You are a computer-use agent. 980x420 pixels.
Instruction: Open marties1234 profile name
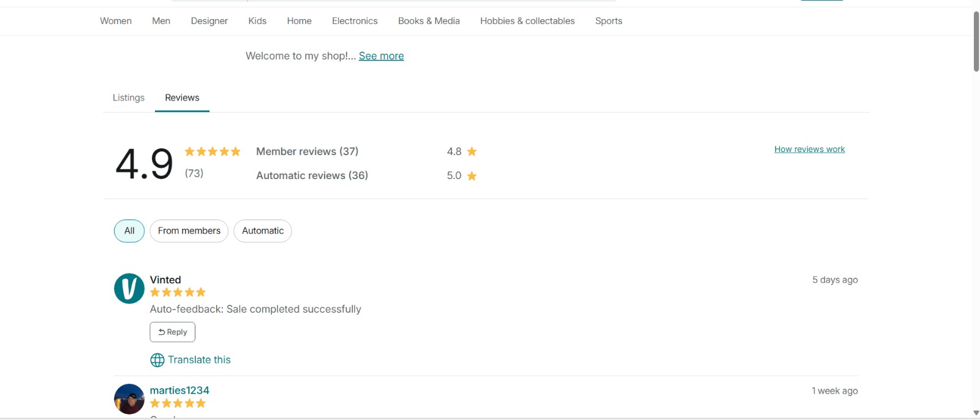click(179, 391)
